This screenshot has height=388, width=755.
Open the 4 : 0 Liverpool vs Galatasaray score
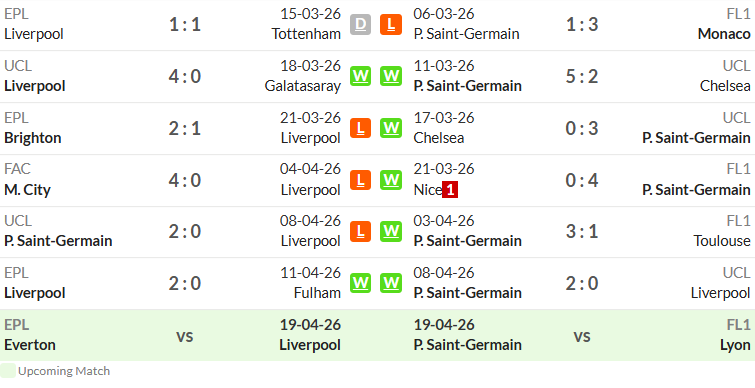coord(185,76)
